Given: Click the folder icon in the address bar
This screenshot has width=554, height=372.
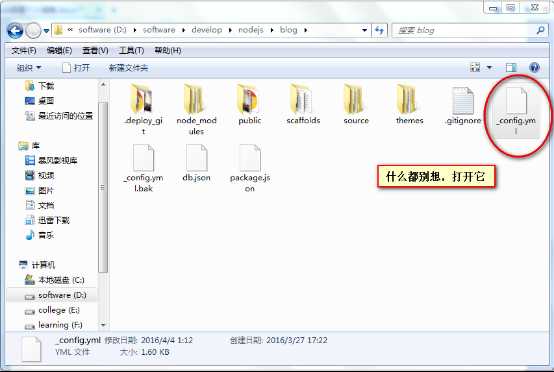Looking at the screenshot, I should point(58,30).
